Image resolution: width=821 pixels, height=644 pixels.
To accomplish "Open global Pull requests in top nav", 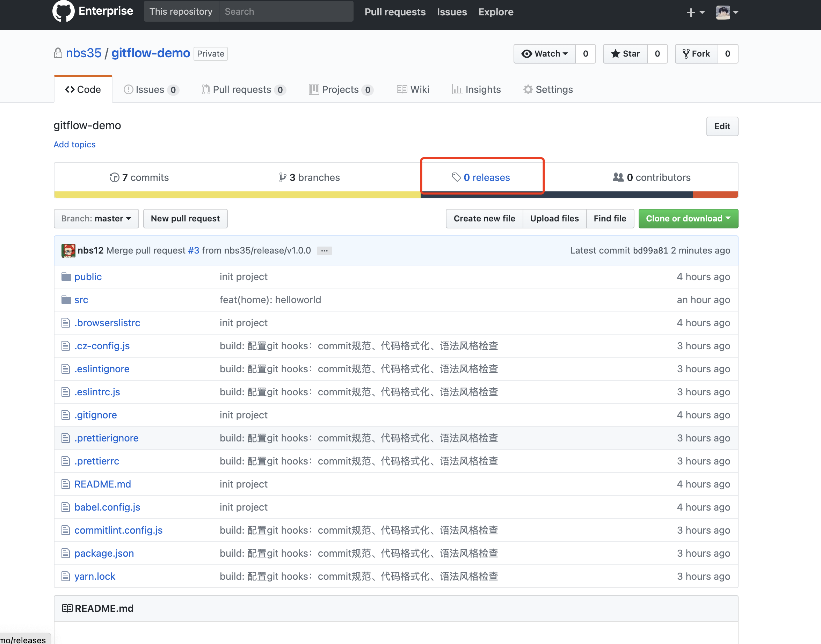I will [x=395, y=12].
